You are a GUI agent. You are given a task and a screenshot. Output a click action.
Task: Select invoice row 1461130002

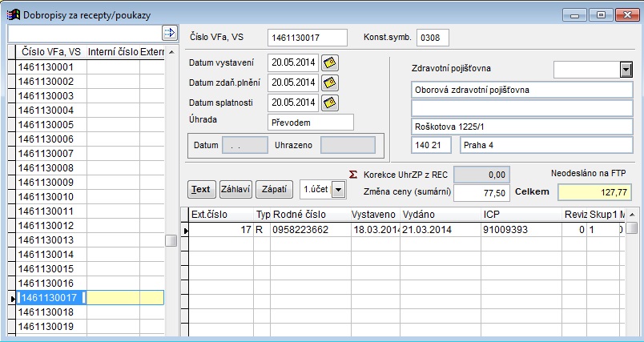pos(90,81)
